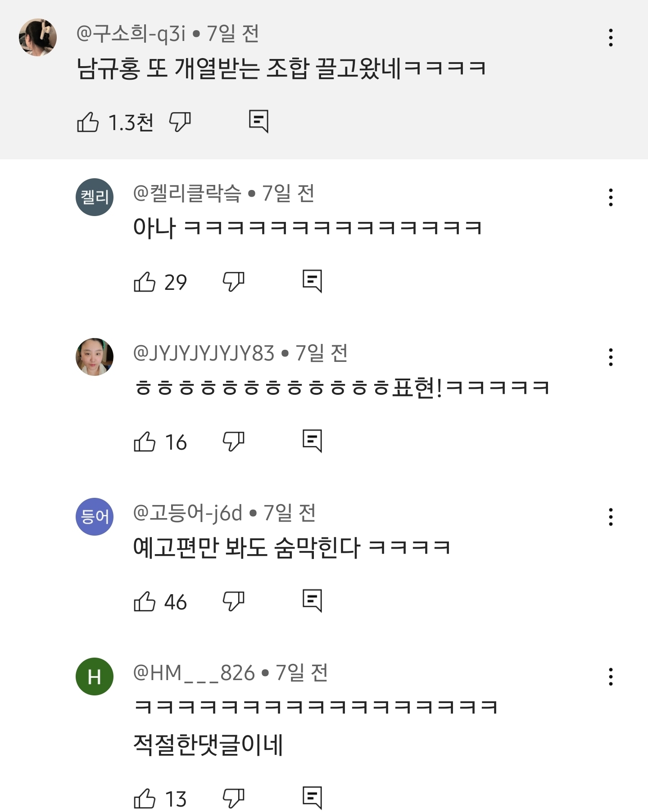Open more options for @JYJYJYJYJY83 reply

coord(611,357)
